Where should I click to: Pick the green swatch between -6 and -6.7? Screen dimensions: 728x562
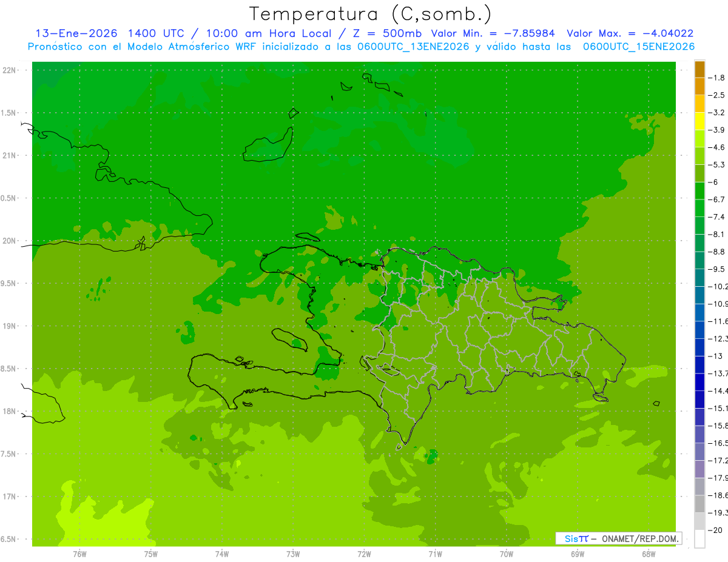click(699, 191)
